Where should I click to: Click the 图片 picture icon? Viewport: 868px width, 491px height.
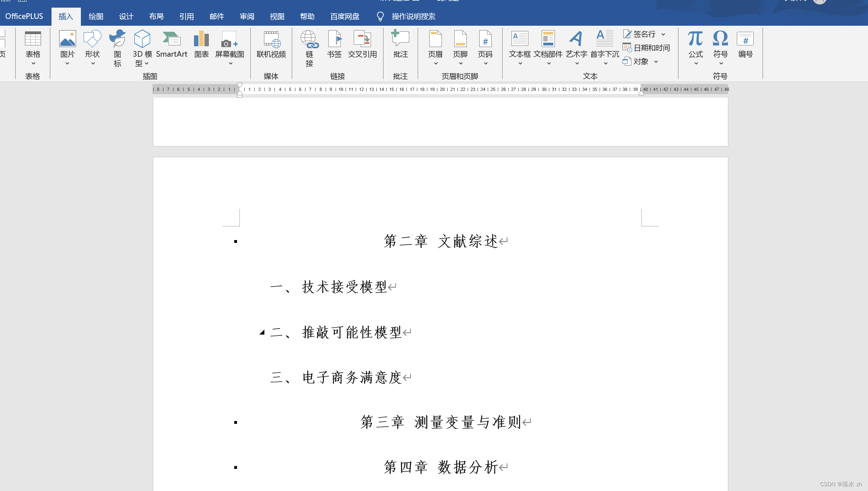coord(67,39)
